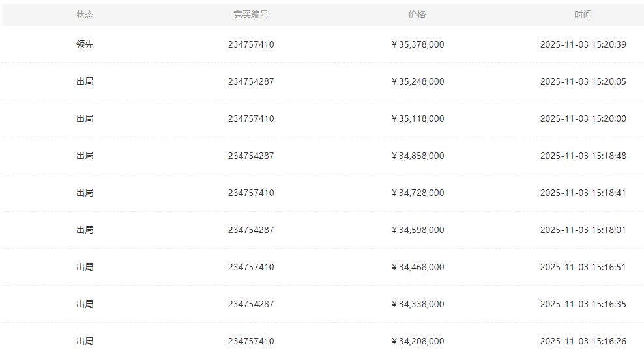Click the price ¥35,378,000
Image resolution: width=644 pixels, height=360 pixels.
418,45
